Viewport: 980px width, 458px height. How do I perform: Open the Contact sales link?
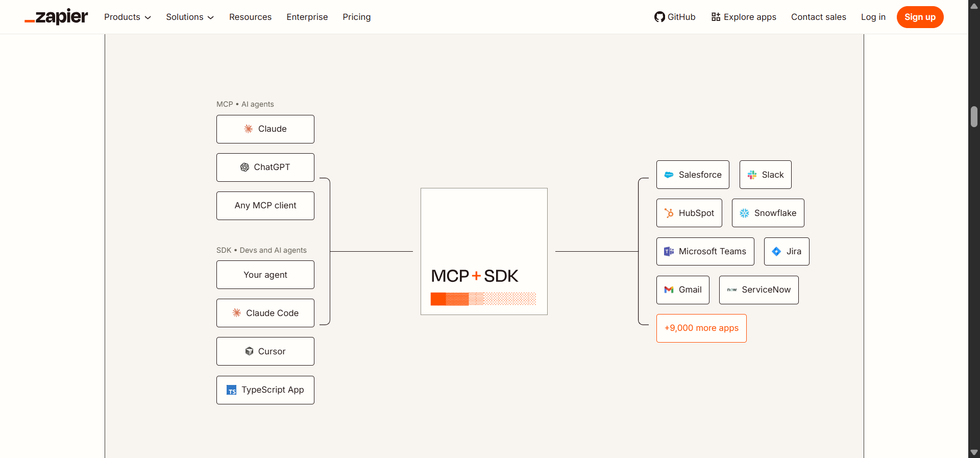[x=819, y=17]
